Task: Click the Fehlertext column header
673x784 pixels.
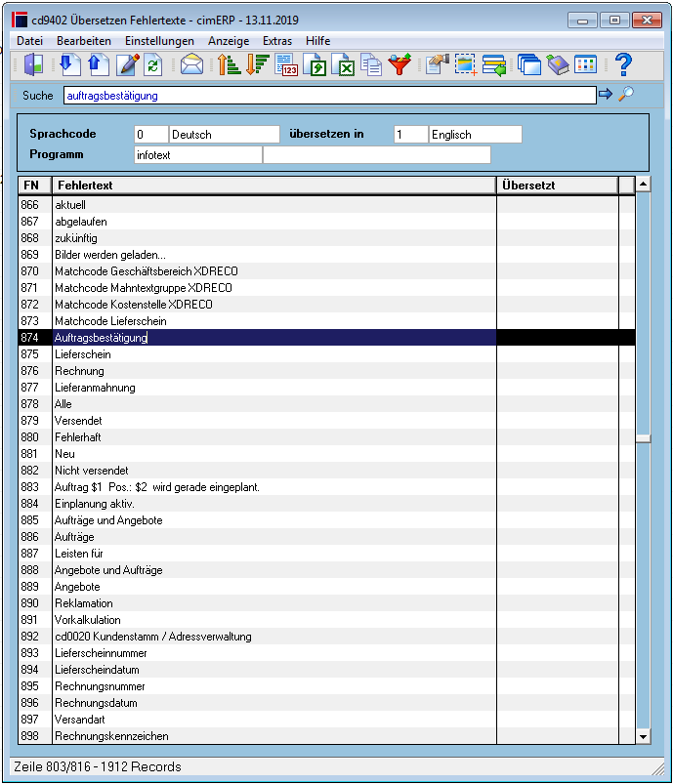Action: pyautogui.click(x=273, y=185)
